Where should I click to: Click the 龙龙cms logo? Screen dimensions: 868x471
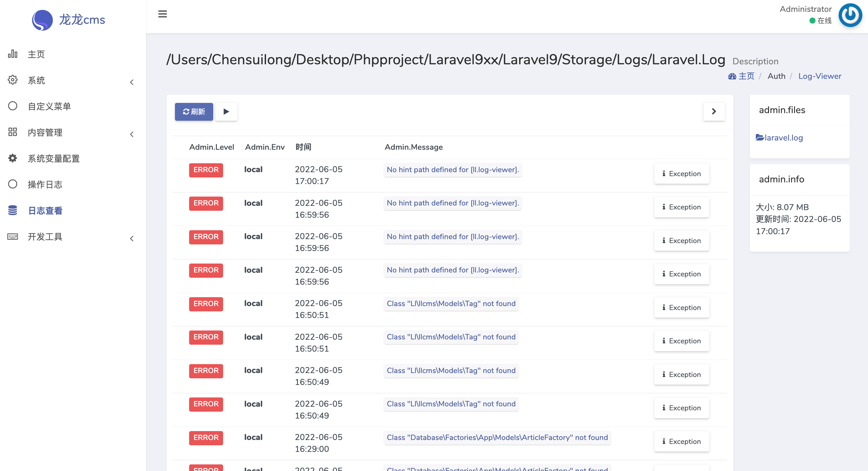[x=68, y=20]
